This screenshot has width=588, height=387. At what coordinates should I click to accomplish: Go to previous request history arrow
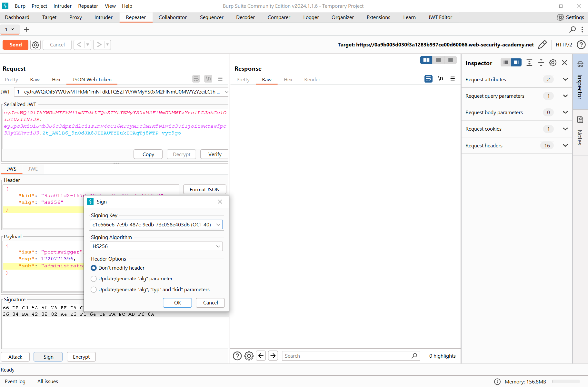[x=79, y=45]
